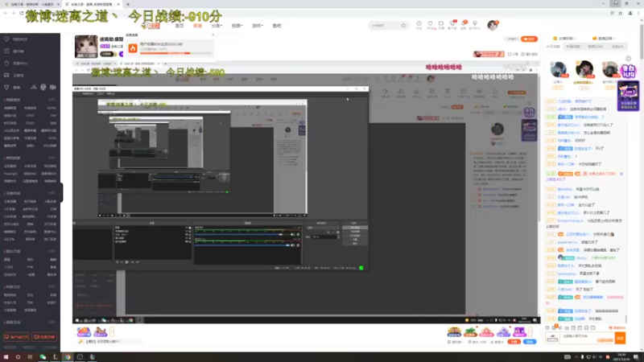Open 我的关注 heart icon in sidebar
644x362 pixels.
point(6,39)
